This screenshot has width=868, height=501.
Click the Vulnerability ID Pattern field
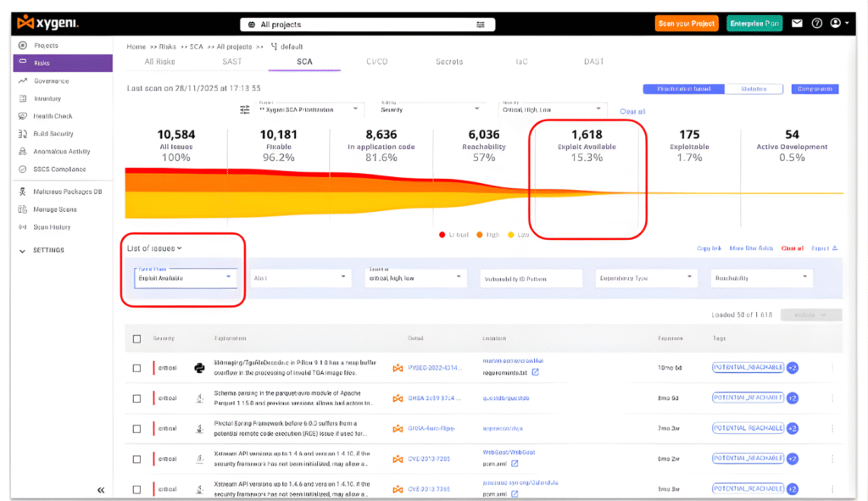coord(531,278)
